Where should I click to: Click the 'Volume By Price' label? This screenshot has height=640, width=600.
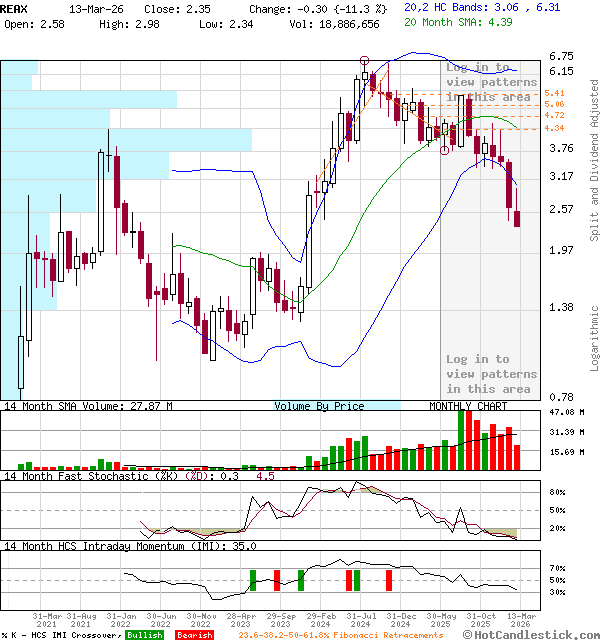point(319,407)
